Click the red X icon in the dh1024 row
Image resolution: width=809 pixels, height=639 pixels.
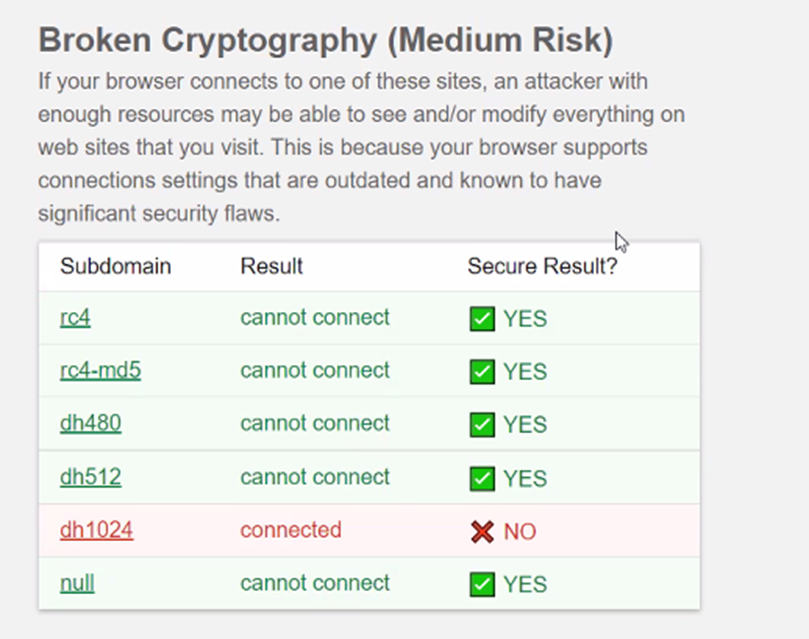coord(481,531)
